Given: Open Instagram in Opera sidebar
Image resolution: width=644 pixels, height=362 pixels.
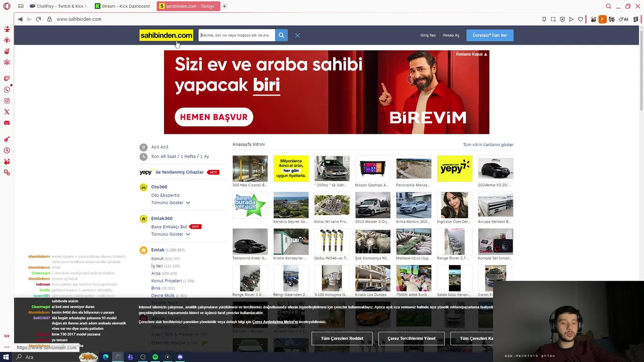Looking at the screenshot, I should [7, 101].
